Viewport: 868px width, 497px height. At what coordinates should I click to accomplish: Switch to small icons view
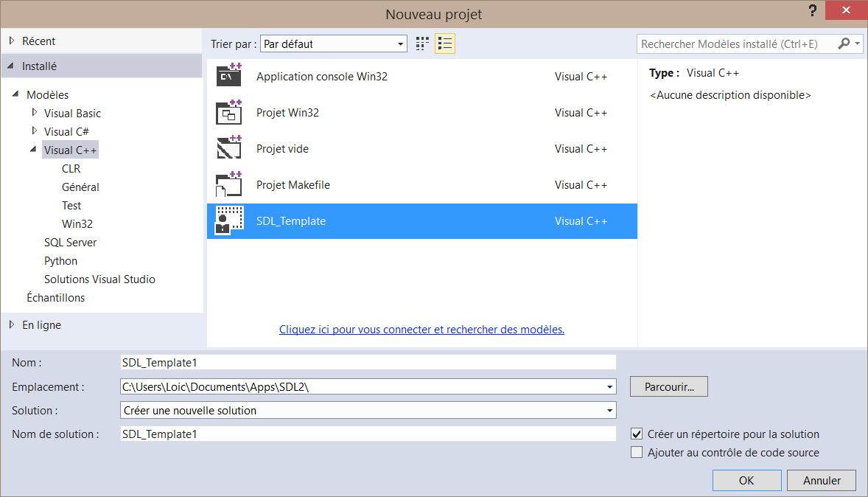[422, 44]
